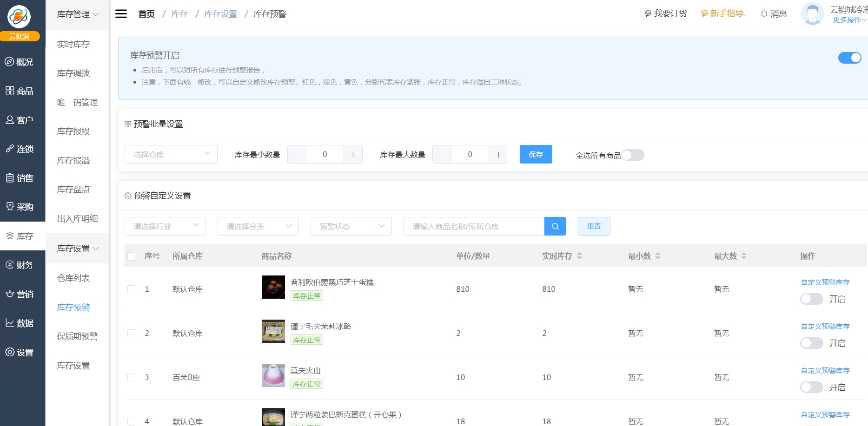Screen dimensions: 868x426
Task: Check the row checkbox for 莫夫火山
Action: 131,377
